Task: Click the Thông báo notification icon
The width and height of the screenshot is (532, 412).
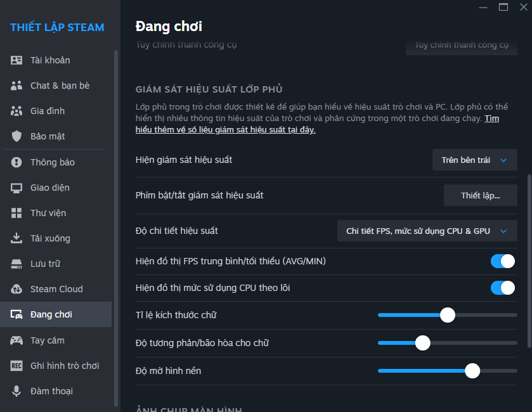Action: (17, 162)
